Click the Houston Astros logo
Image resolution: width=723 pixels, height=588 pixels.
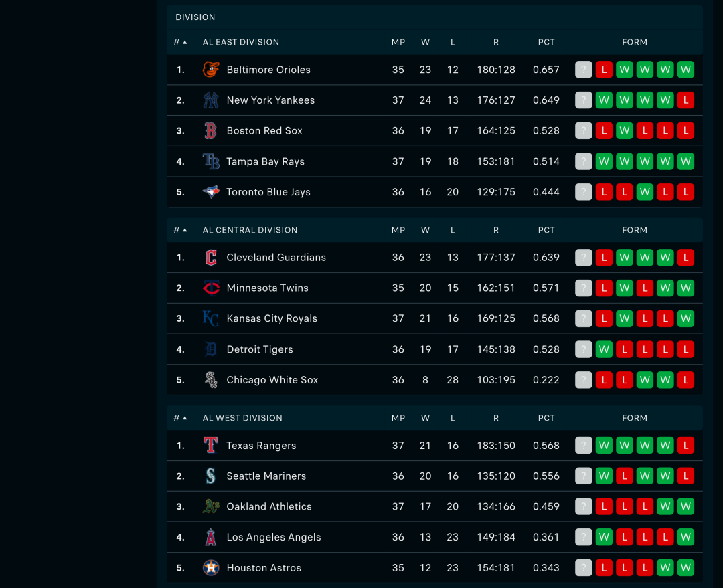211,568
